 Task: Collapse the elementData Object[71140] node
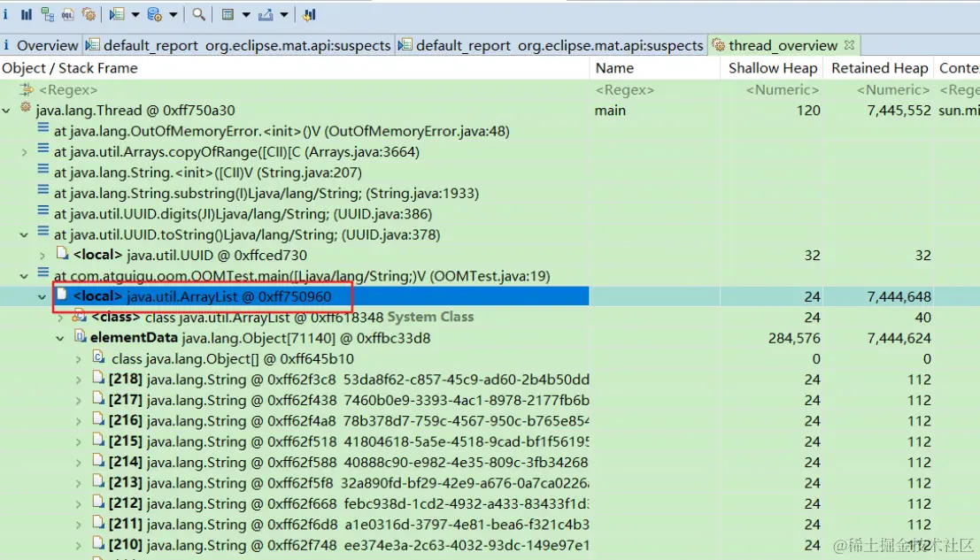(60, 339)
